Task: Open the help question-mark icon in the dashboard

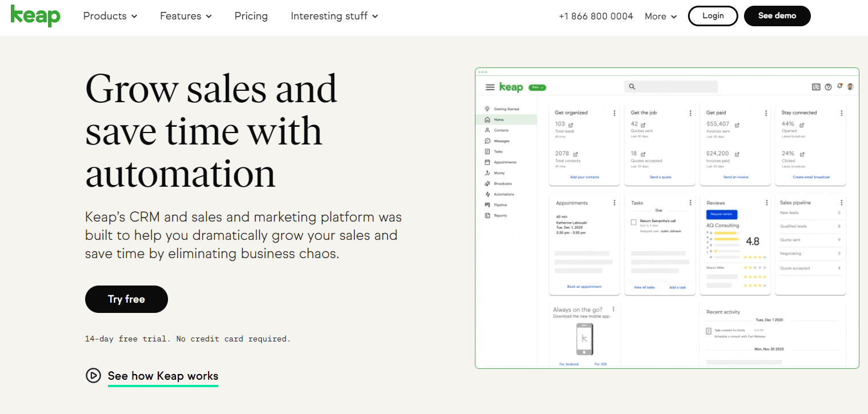Action: 828,87
